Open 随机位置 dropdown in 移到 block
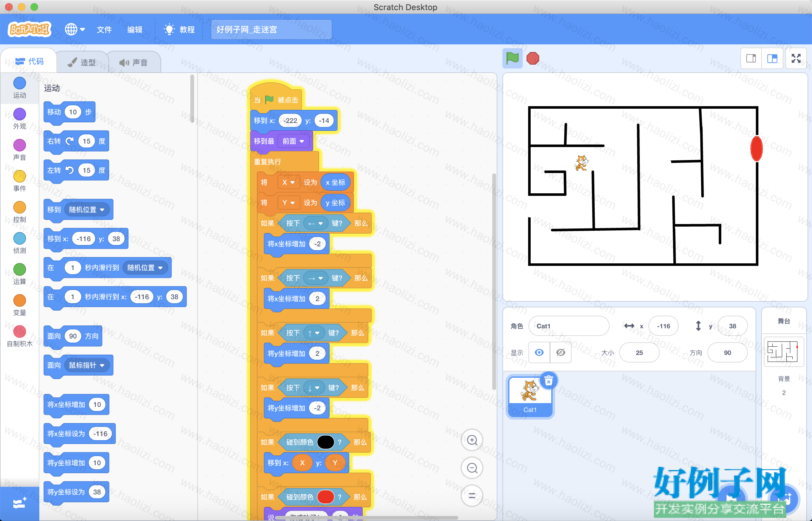 coord(87,210)
